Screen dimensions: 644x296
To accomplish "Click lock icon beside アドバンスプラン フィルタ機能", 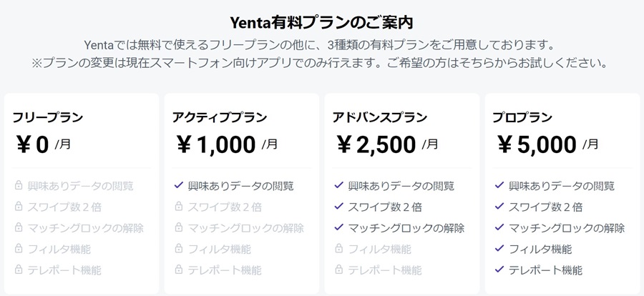I will (339, 248).
